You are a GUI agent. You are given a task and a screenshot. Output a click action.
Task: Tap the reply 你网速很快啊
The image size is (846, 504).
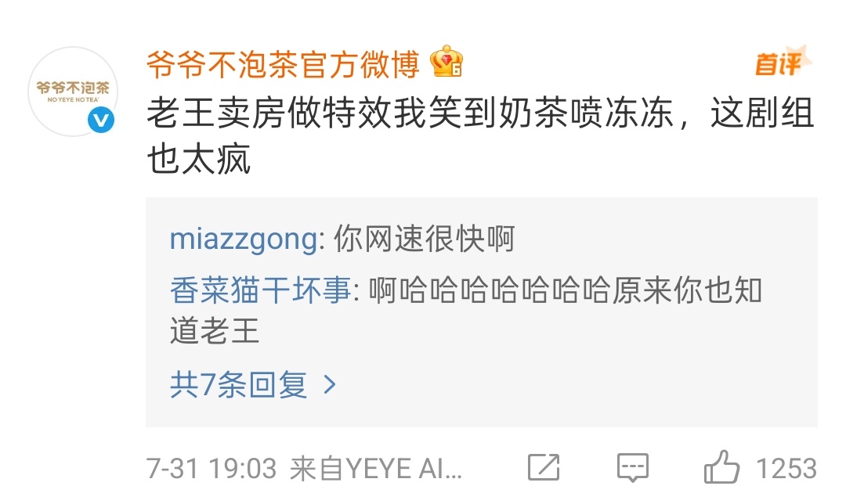(x=425, y=239)
